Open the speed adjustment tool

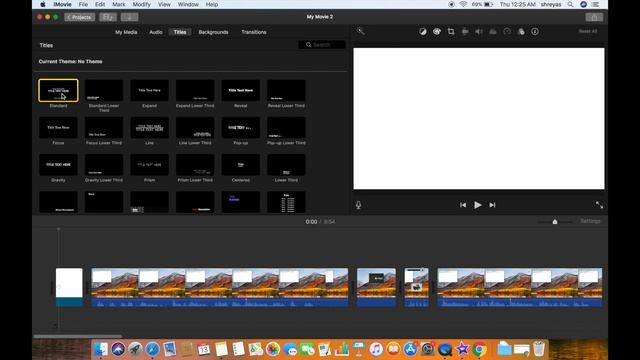[507, 31]
